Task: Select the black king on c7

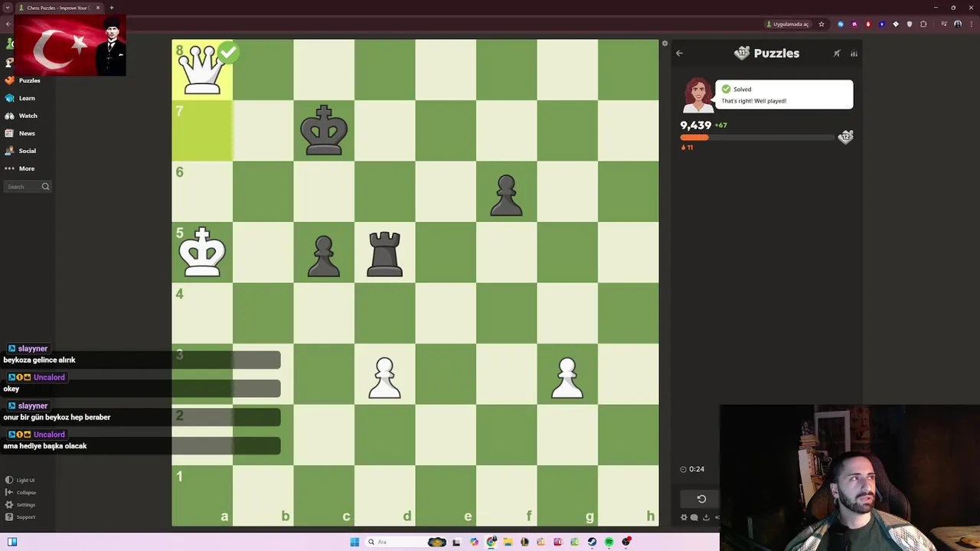Action: pos(324,130)
